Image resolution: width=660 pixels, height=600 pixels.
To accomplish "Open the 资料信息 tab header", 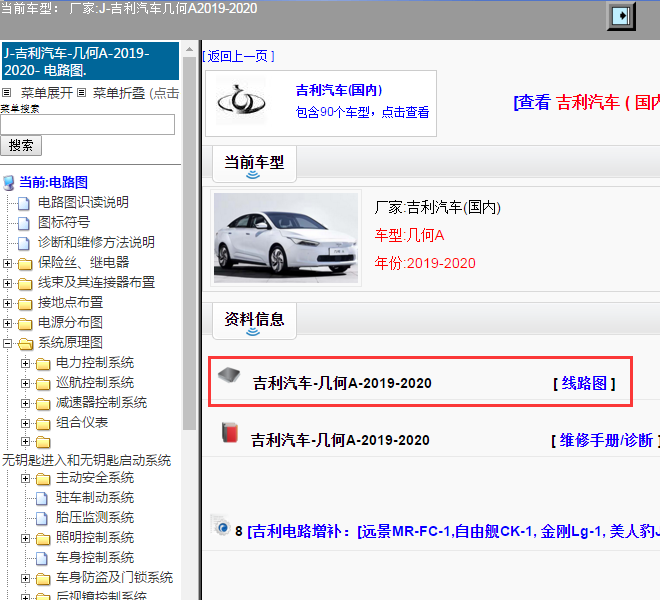I will [254, 321].
